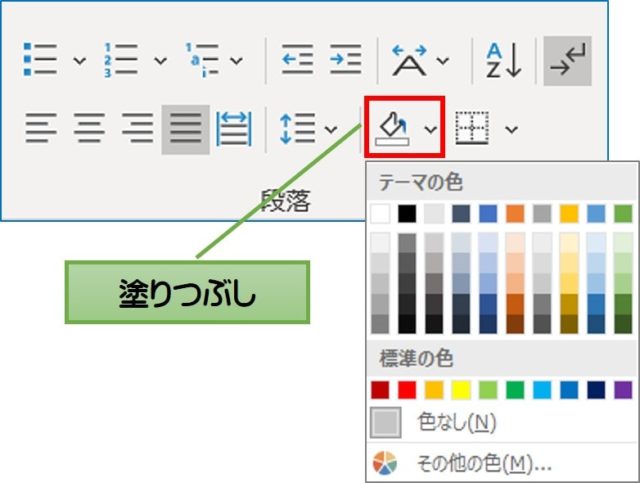The width and height of the screenshot is (640, 483).
Task: Open bullet list style dropdown
Action: coord(79,61)
